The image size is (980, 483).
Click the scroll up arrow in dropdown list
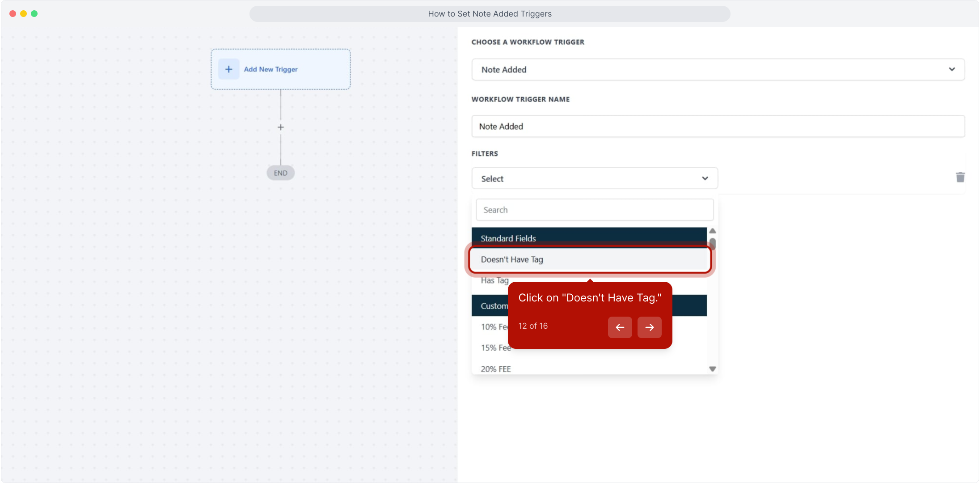tap(713, 231)
